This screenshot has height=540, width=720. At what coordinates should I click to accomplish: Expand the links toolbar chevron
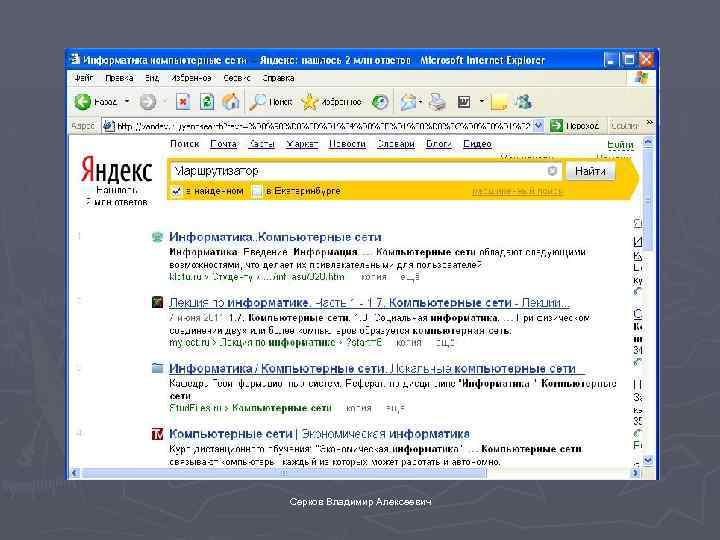click(x=649, y=123)
